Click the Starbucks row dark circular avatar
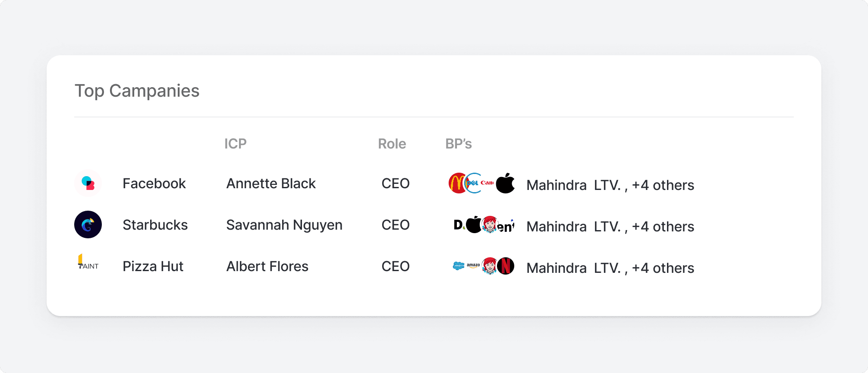Viewport: 868px width, 373px height. click(88, 224)
